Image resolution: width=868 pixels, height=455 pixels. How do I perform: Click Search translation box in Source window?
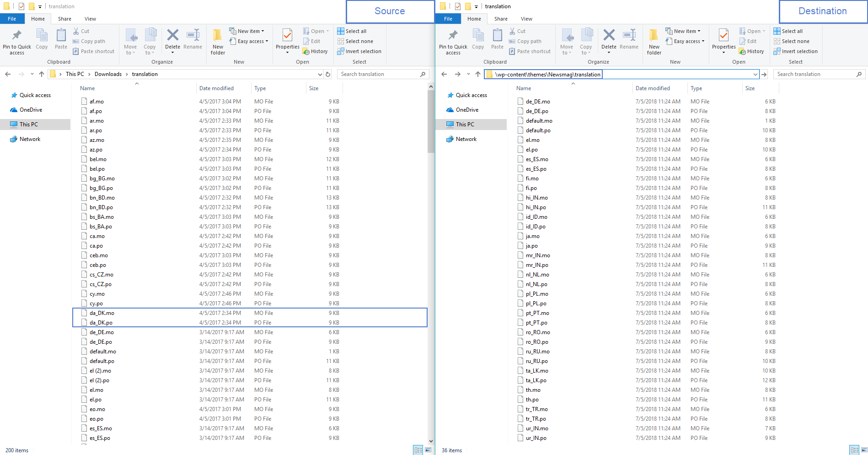383,74
